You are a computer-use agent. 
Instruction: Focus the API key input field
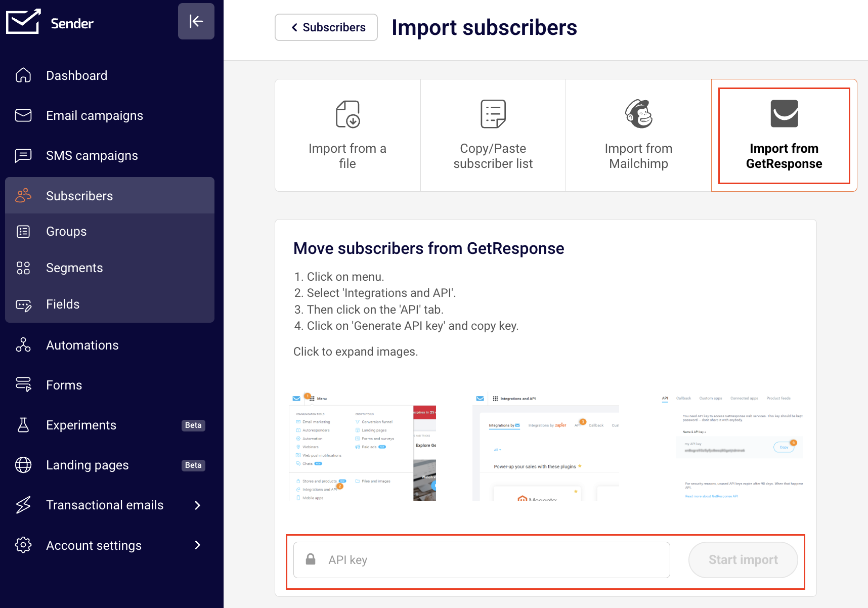coord(491,560)
